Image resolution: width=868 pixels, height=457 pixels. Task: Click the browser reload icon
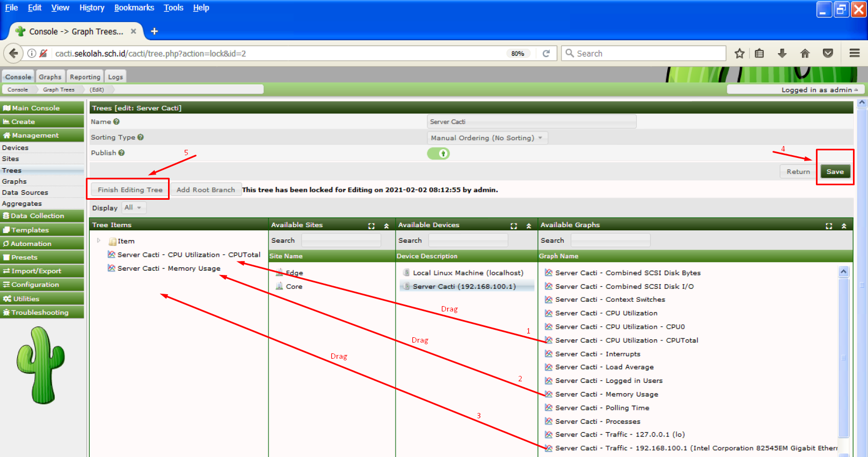tap(546, 54)
